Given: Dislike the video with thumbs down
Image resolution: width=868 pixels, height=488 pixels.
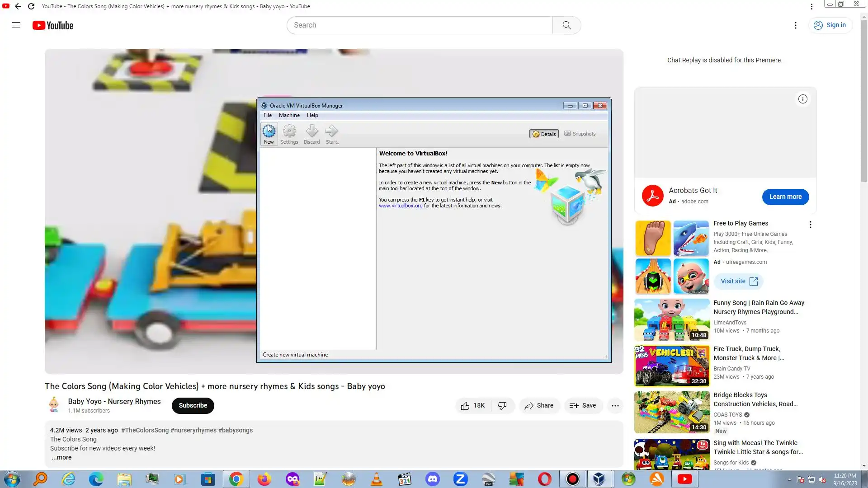Looking at the screenshot, I should point(502,406).
